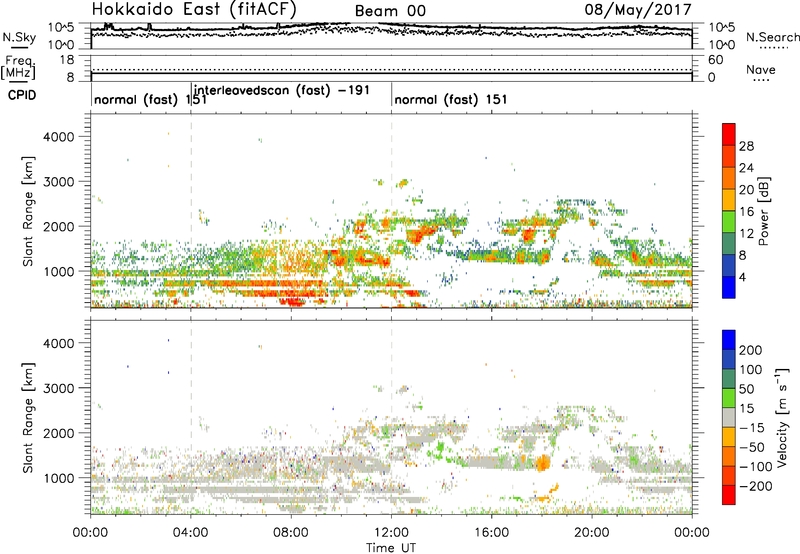800x554 pixels.
Task: Click the '60' Nave axis label
Action: [x=715, y=60]
